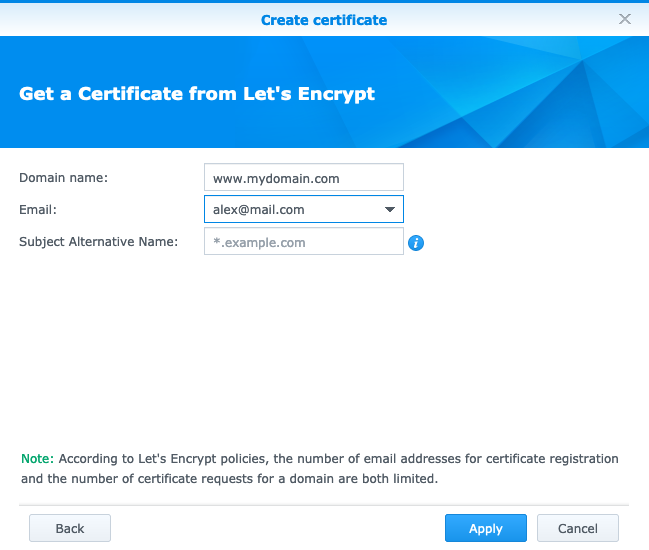Click the Apply button

tap(486, 528)
